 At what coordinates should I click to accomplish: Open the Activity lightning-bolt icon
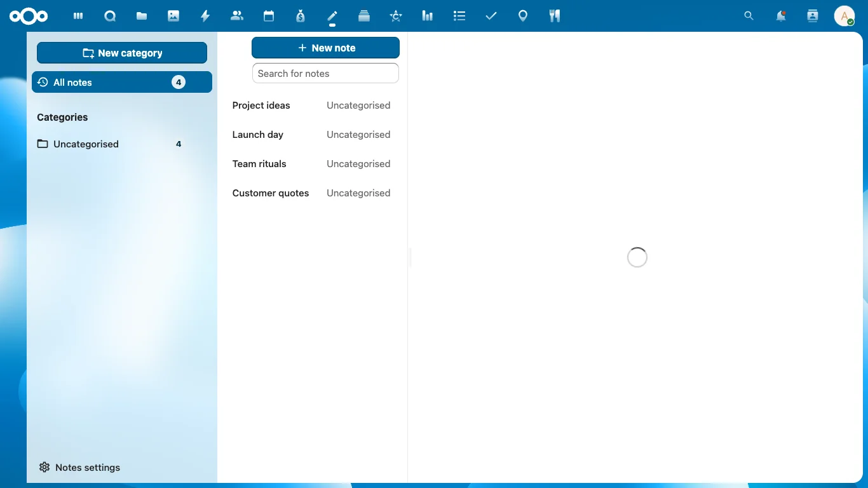[205, 16]
